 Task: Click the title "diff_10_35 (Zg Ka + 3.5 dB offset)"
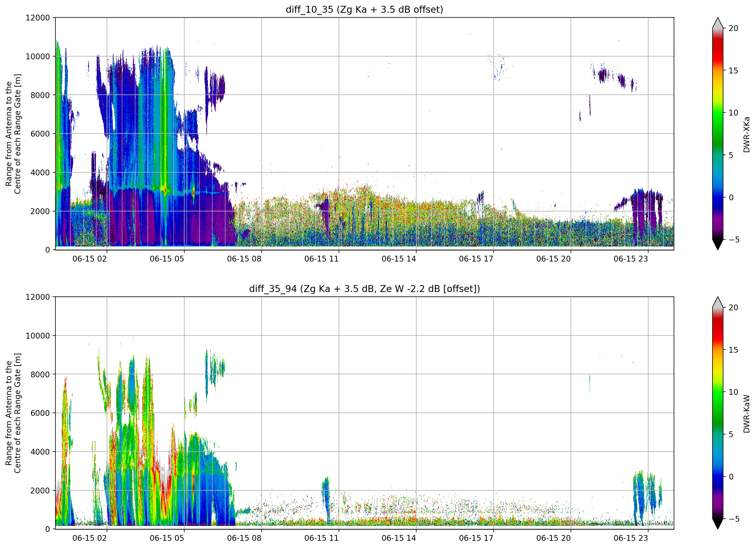(364, 9)
